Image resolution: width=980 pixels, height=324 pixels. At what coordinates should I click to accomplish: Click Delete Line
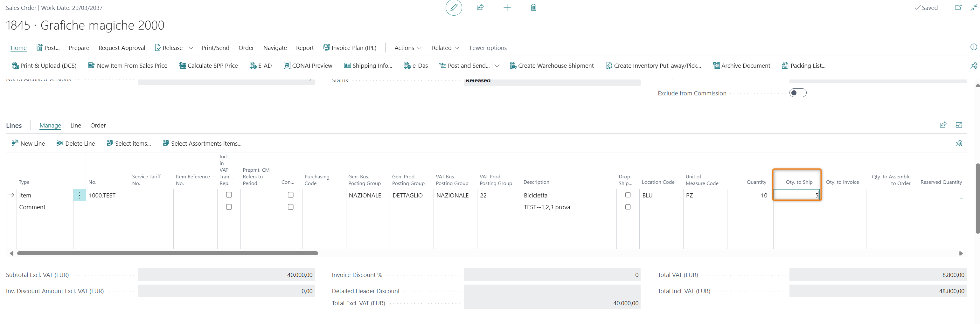tap(76, 143)
